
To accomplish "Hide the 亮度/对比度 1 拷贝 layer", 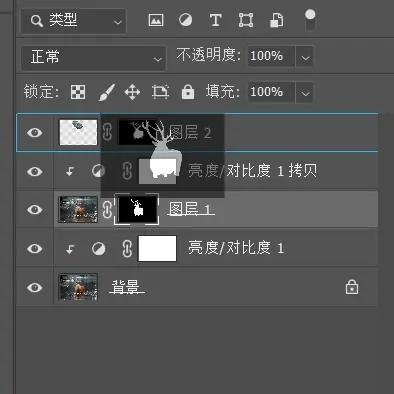I will click(35, 171).
